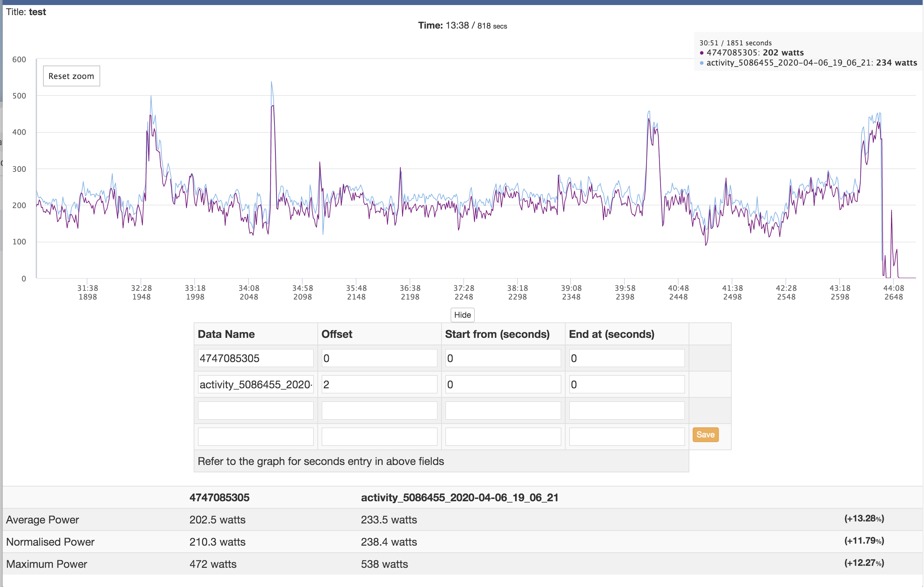
Task: Click the '472 watts' maximum value
Action: coord(213,564)
